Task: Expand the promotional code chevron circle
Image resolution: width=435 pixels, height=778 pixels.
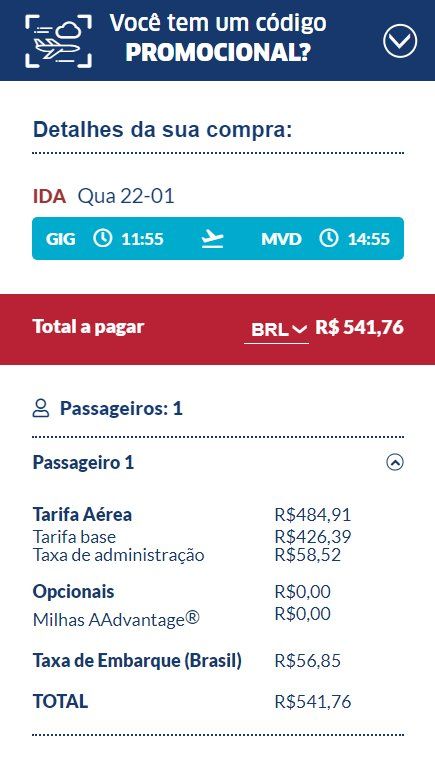Action: click(400, 41)
